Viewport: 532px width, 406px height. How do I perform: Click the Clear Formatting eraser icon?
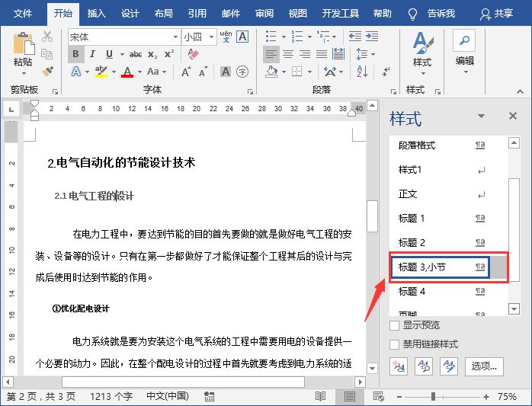pyautogui.click(x=193, y=54)
